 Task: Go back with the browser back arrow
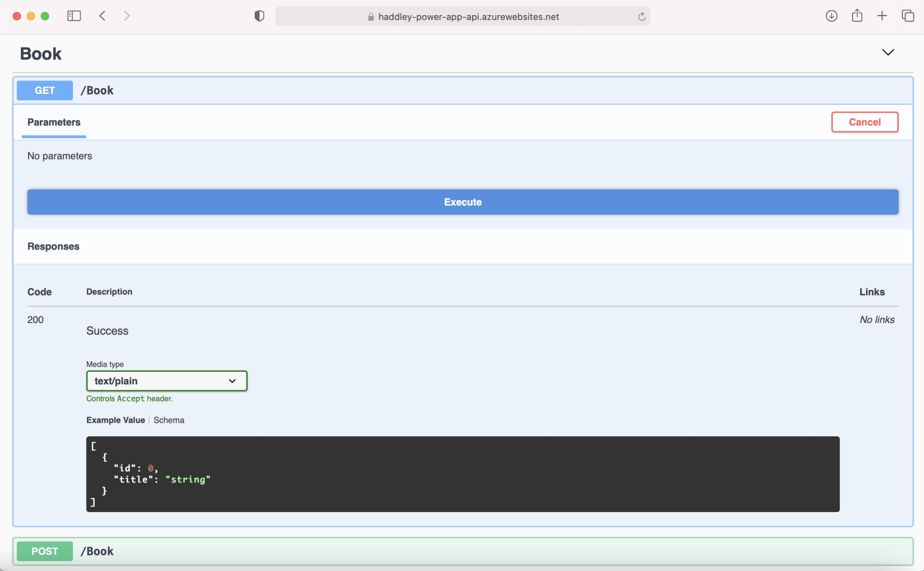(x=103, y=16)
